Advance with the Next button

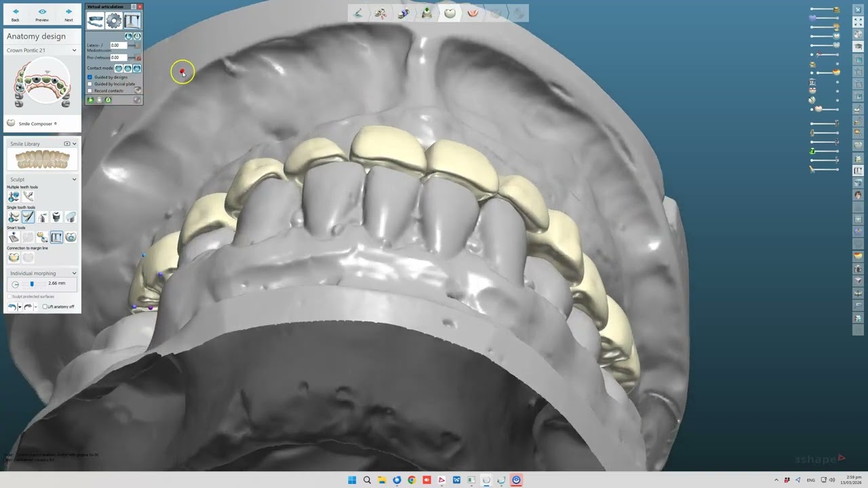(x=68, y=14)
